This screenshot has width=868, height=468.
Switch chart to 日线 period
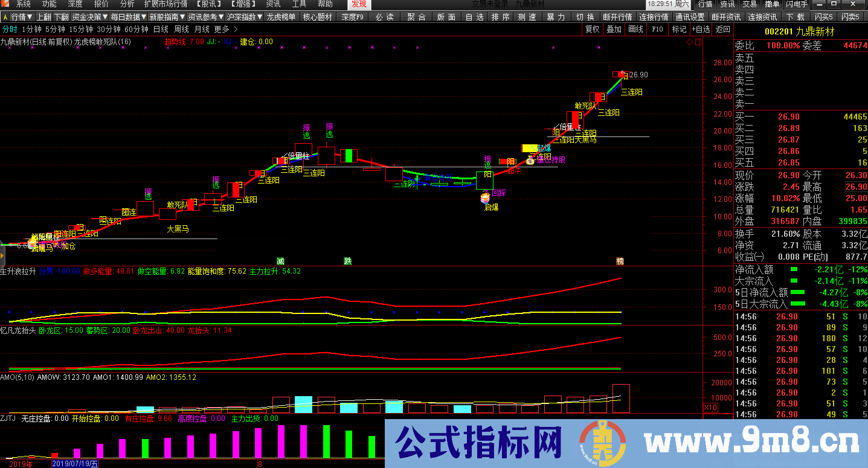point(161,29)
